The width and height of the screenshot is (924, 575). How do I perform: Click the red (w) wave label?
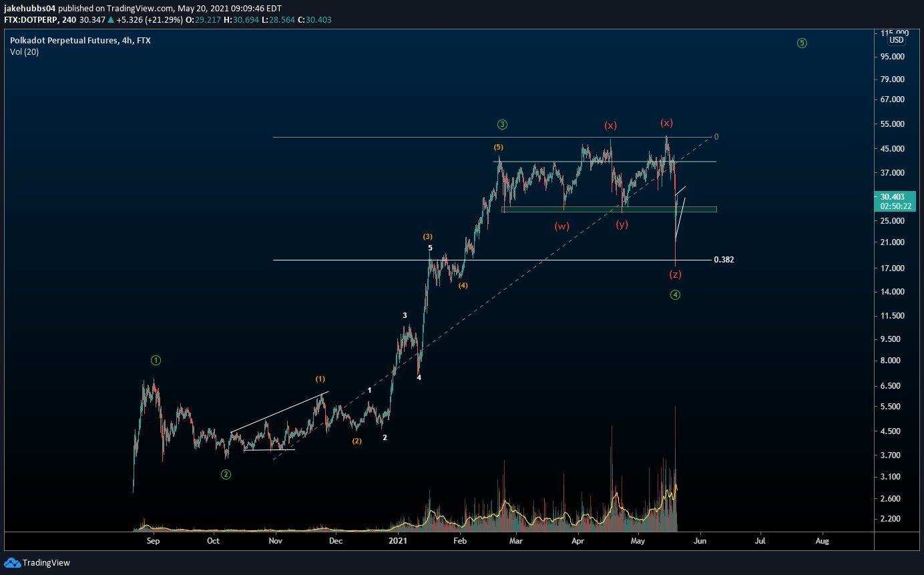[x=561, y=225]
